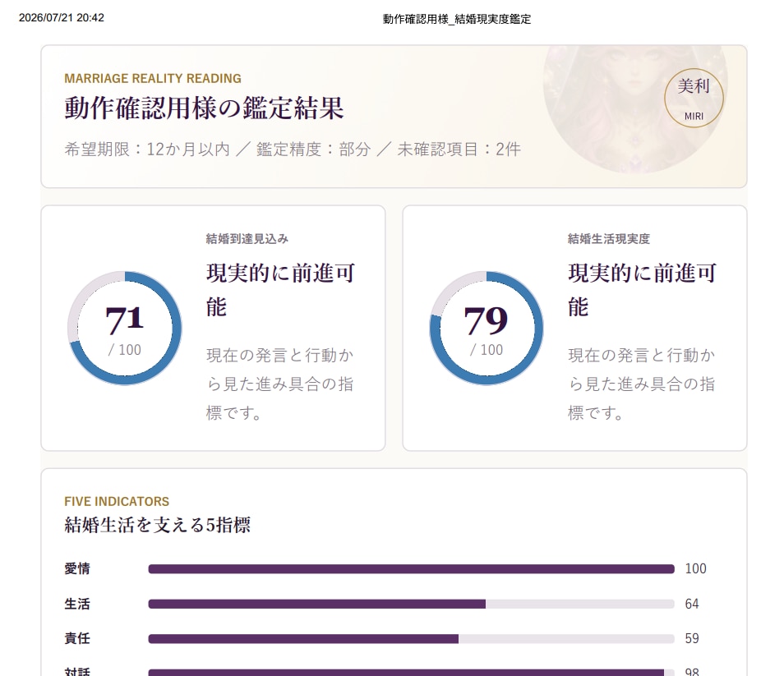Click the description text under 結婚到達見込み
784x676 pixels.
coord(280,384)
